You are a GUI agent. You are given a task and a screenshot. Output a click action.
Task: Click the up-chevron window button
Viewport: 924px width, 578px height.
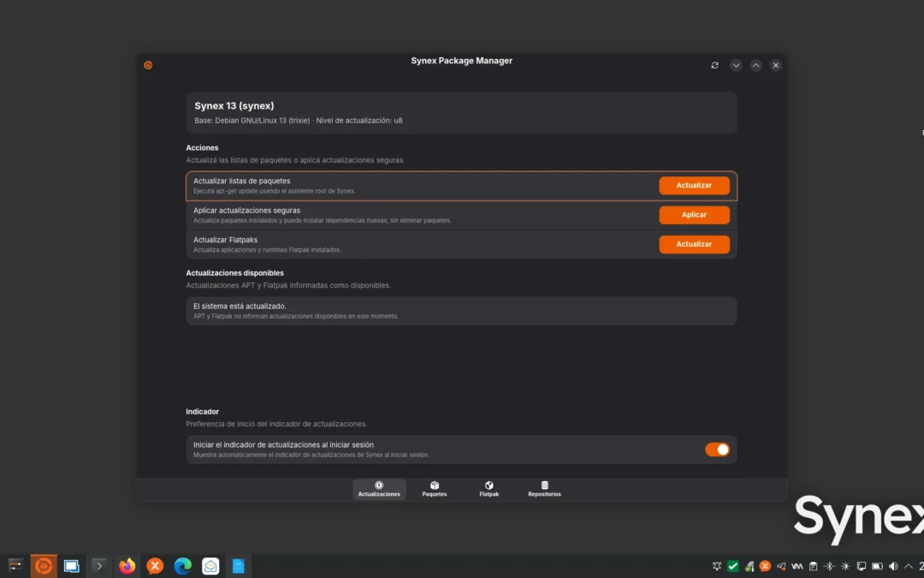[x=756, y=65]
